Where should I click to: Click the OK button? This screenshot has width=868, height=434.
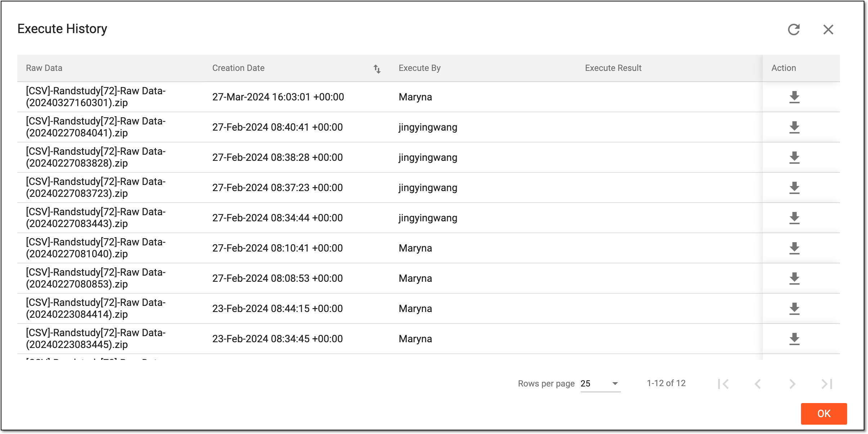pyautogui.click(x=824, y=413)
